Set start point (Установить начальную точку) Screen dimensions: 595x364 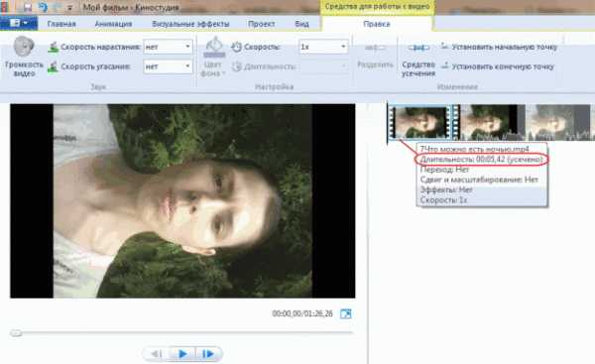pyautogui.click(x=499, y=47)
